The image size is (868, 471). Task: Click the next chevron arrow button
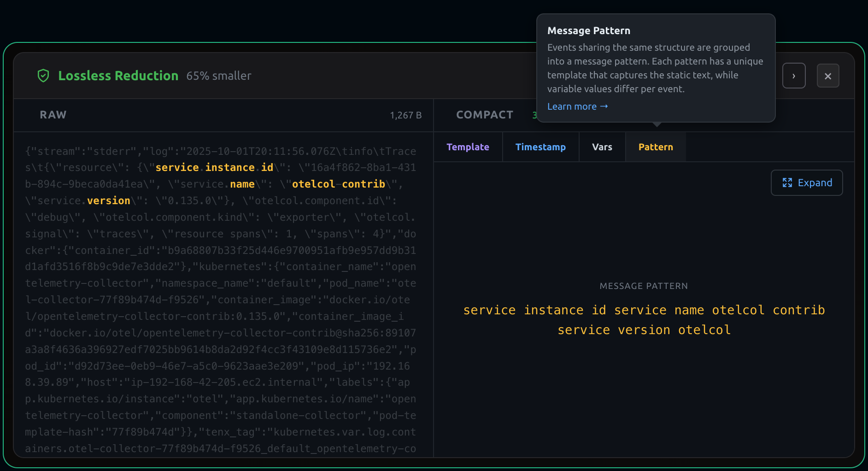tap(793, 76)
